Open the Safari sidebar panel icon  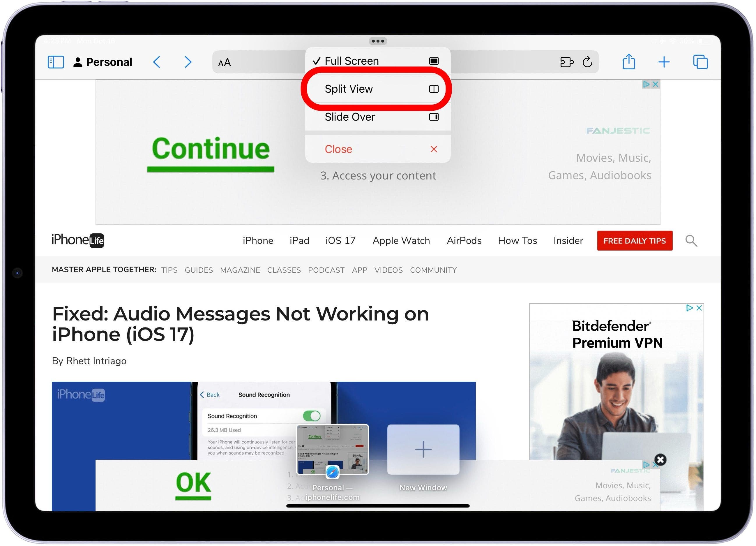pyautogui.click(x=56, y=62)
